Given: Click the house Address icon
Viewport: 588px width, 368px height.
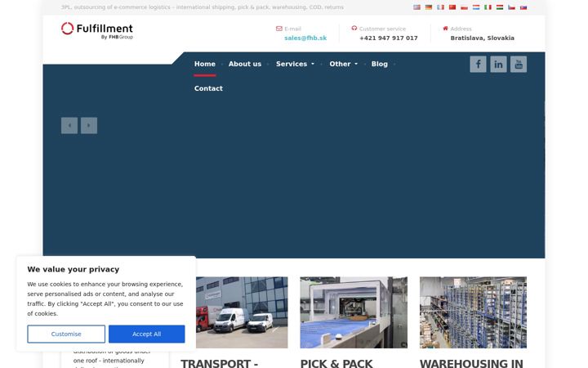Looking at the screenshot, I should (446, 28).
